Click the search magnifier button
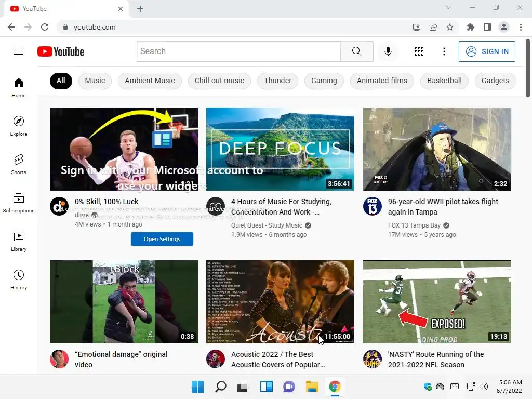Screen dimensions: 532x399 coord(356,51)
